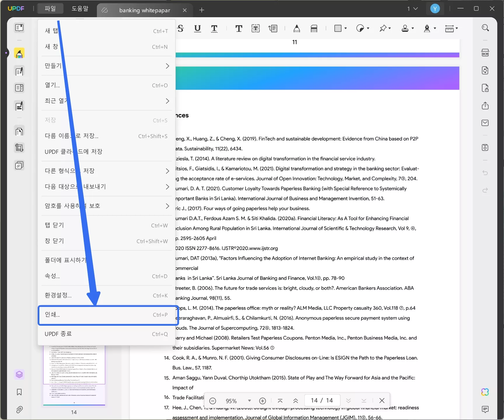Expand the sticker tool dropdown
The image size is (504, 420).
[368, 28]
